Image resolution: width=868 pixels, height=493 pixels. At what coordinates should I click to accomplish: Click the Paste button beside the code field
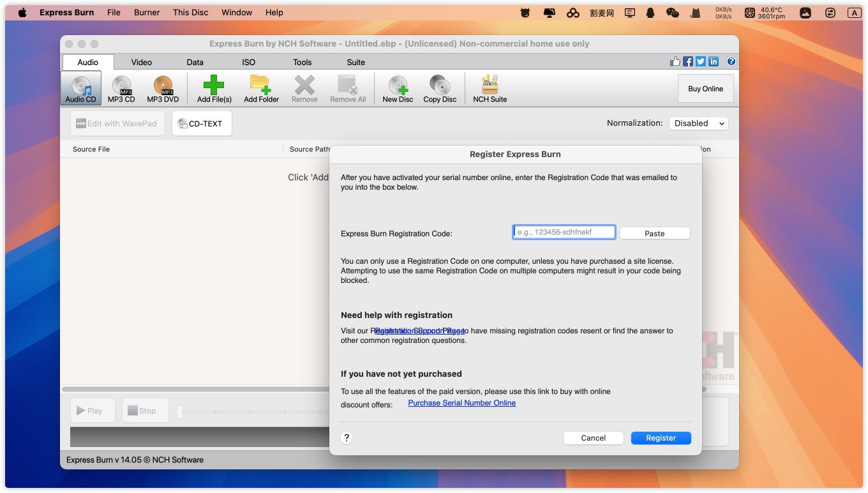(654, 234)
